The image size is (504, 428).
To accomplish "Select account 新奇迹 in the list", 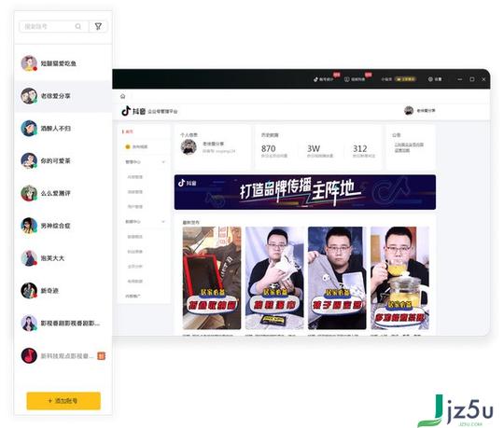I will tap(63, 291).
